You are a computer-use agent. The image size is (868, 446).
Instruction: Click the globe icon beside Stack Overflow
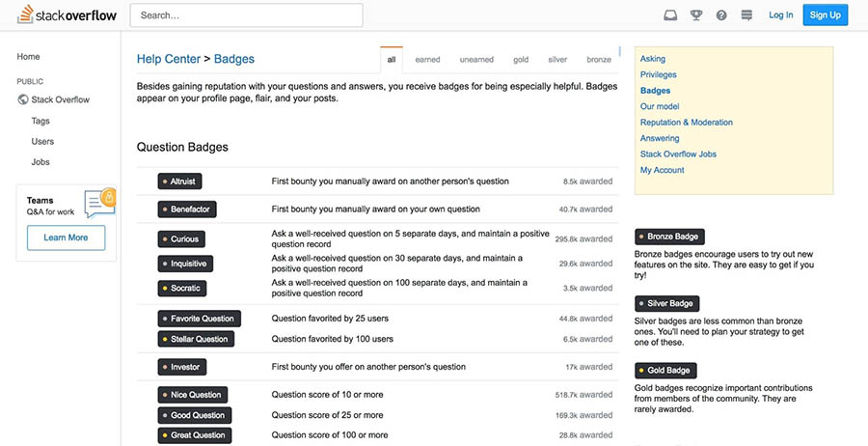click(x=23, y=99)
